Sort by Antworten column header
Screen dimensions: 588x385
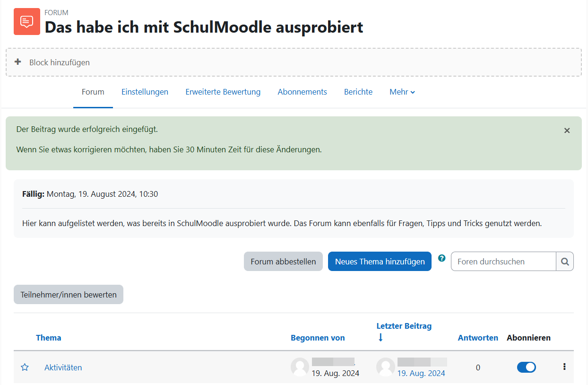click(x=478, y=338)
